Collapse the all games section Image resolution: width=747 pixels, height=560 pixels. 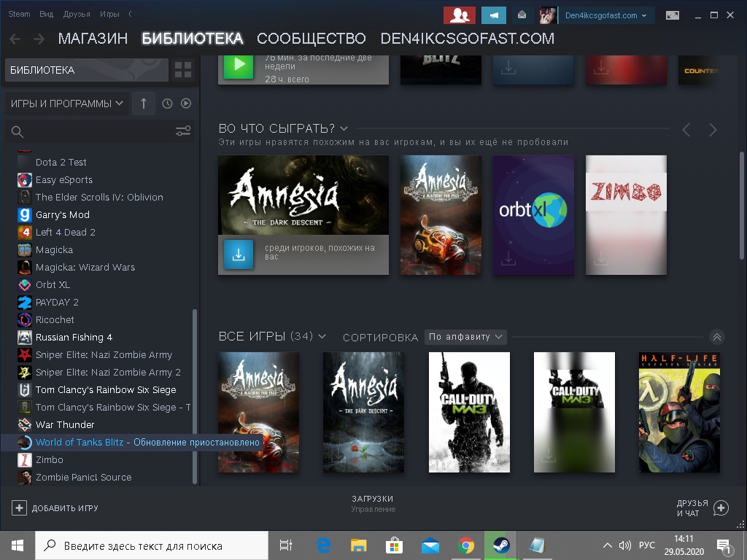[716, 337]
